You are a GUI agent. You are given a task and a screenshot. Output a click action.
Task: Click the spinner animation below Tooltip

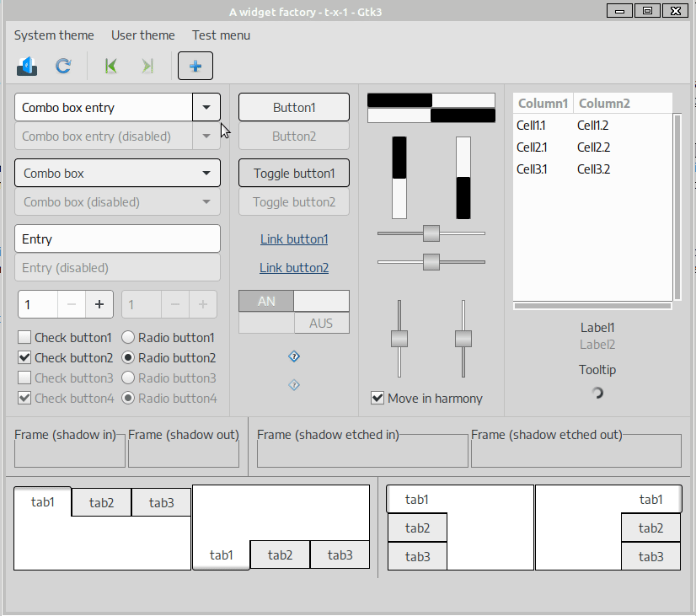pos(597,393)
